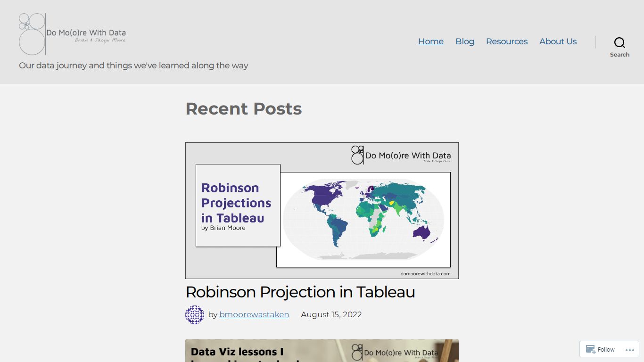Open the Robinson Projections in Tableau featured image
This screenshot has width=644, height=362.
coord(322,211)
